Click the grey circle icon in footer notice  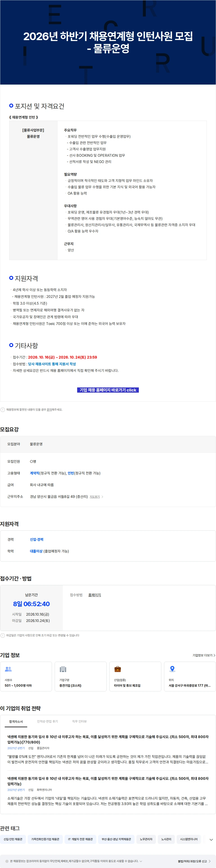click(x=7, y=861)
